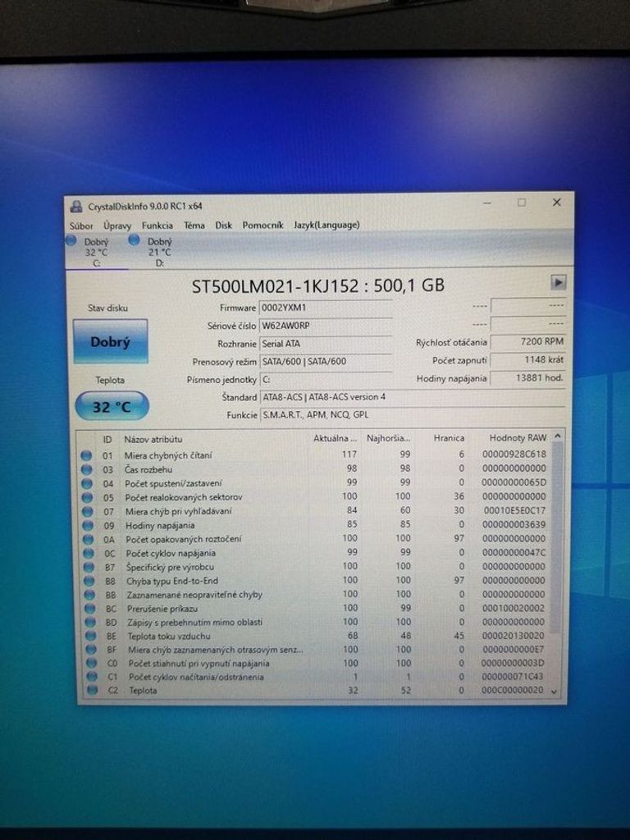
Task: Open the Téma menu
Action: [194, 226]
